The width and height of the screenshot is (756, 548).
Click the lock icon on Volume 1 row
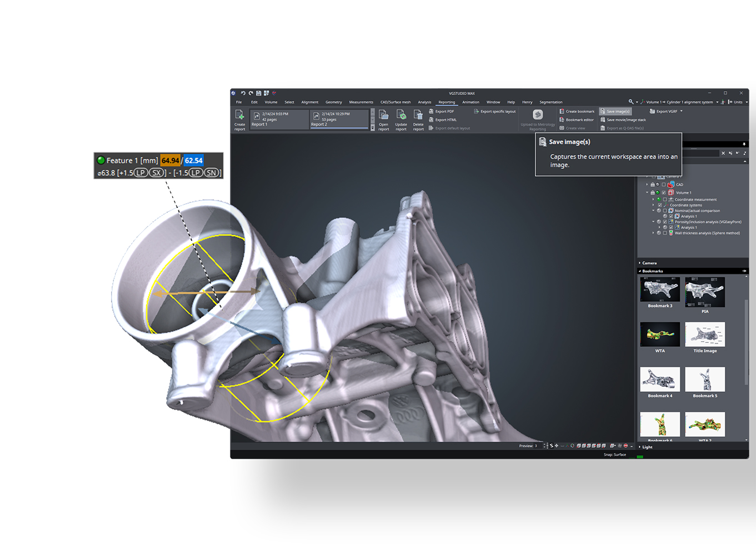(x=653, y=193)
